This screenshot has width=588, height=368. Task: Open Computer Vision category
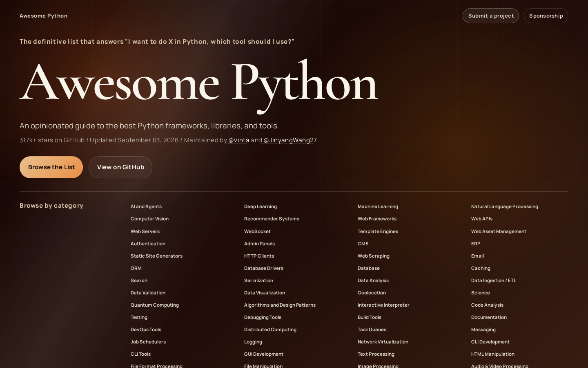[149, 219]
